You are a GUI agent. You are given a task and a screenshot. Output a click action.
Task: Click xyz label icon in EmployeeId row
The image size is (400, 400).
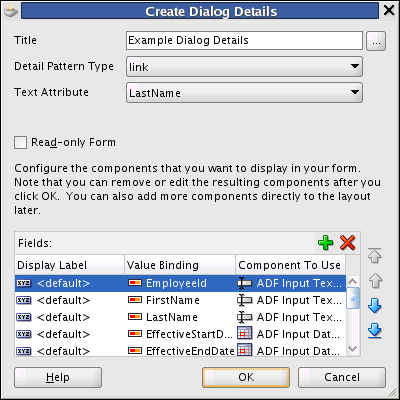pyautogui.click(x=24, y=283)
